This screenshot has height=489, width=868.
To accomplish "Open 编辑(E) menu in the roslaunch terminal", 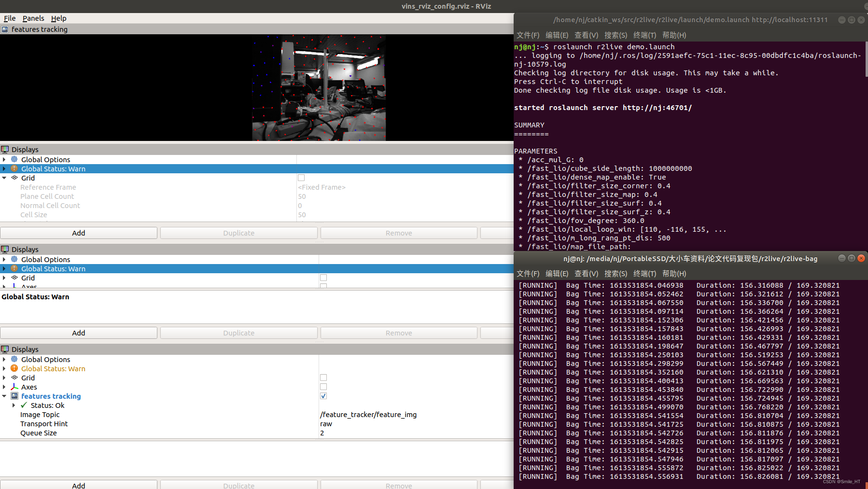I will coord(557,35).
